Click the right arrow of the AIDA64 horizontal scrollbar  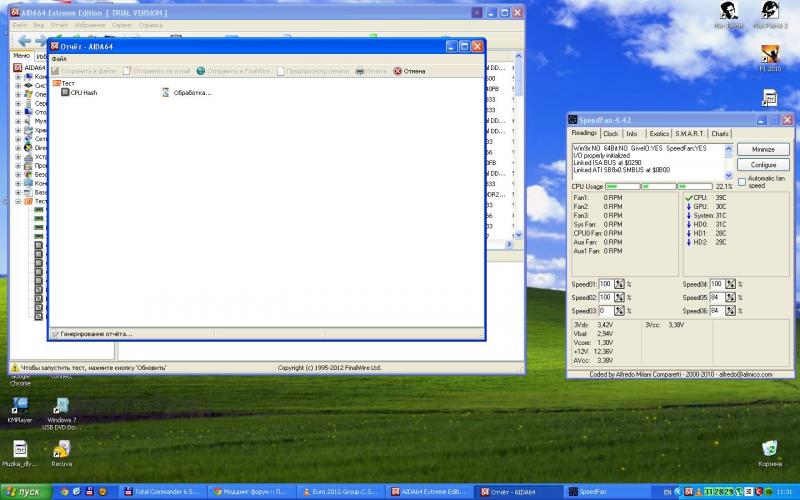[x=509, y=244]
